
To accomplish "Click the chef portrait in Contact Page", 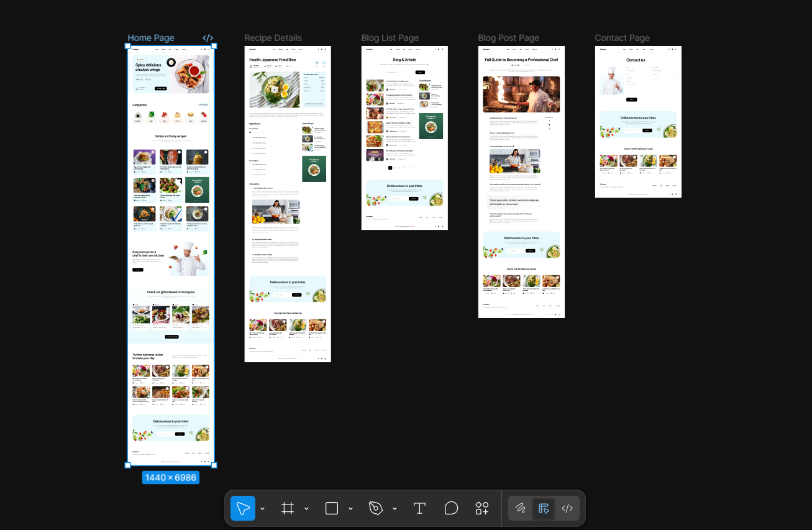I will click(x=611, y=81).
